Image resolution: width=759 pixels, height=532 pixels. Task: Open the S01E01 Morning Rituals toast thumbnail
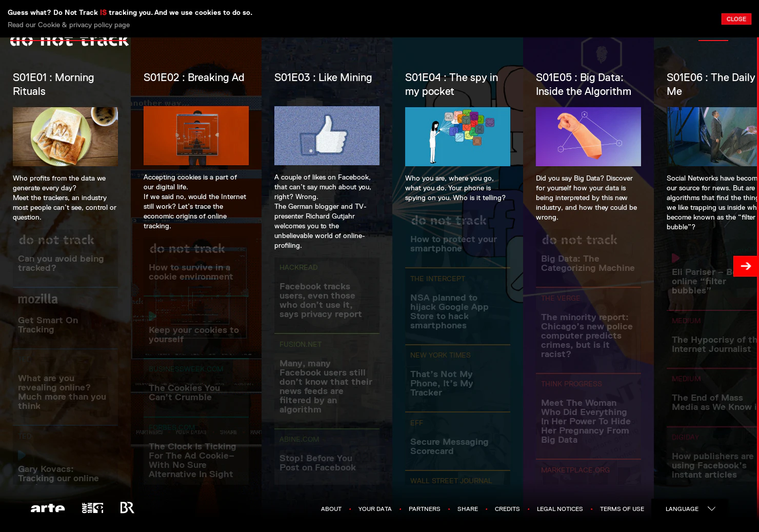(x=65, y=136)
